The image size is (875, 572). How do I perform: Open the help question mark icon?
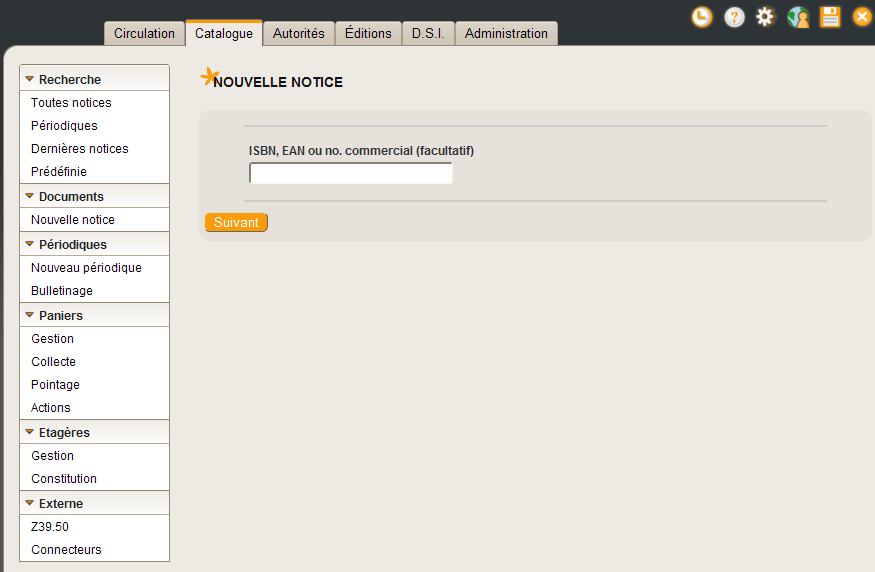point(734,17)
